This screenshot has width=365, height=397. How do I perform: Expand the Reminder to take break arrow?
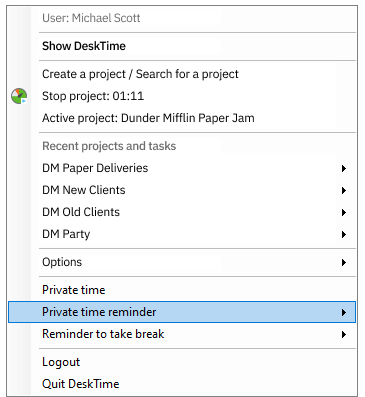(x=344, y=334)
